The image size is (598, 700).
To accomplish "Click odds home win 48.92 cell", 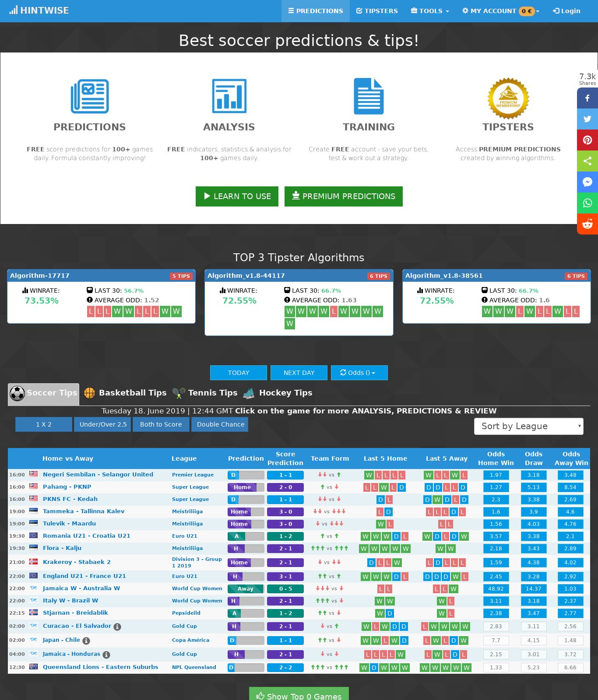I will pyautogui.click(x=496, y=589).
